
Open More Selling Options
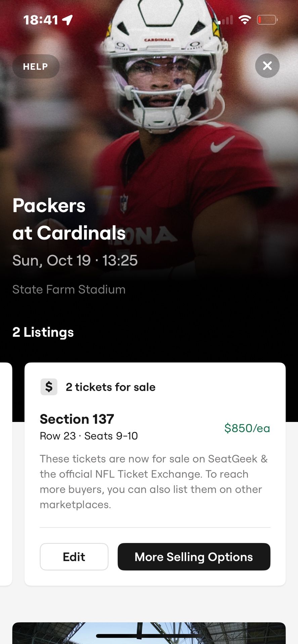click(194, 557)
